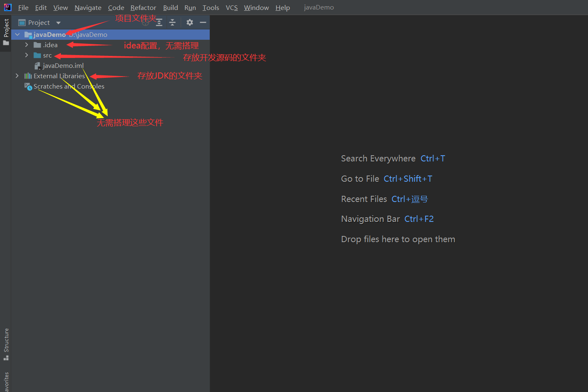Hide the Project tool window with minus icon

203,22
